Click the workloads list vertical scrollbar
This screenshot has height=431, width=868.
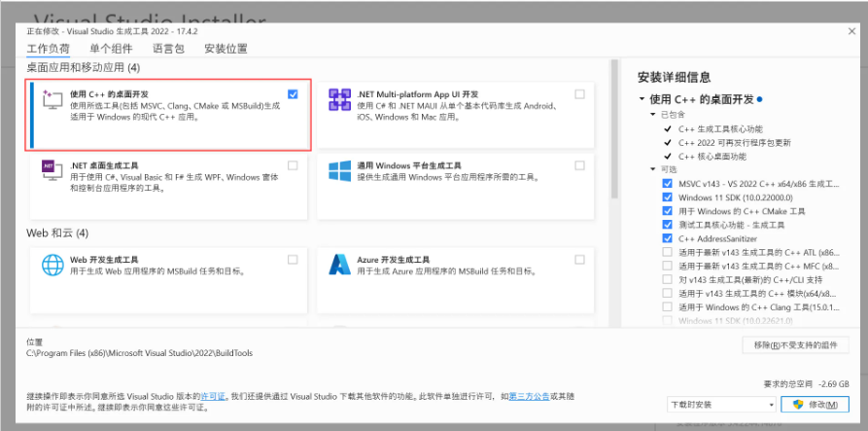click(614, 129)
